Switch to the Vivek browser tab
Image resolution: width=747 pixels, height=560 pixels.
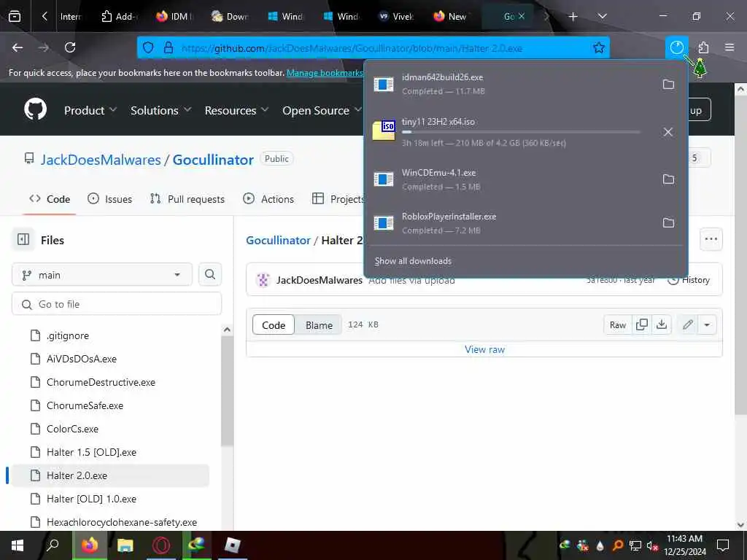coord(396,17)
